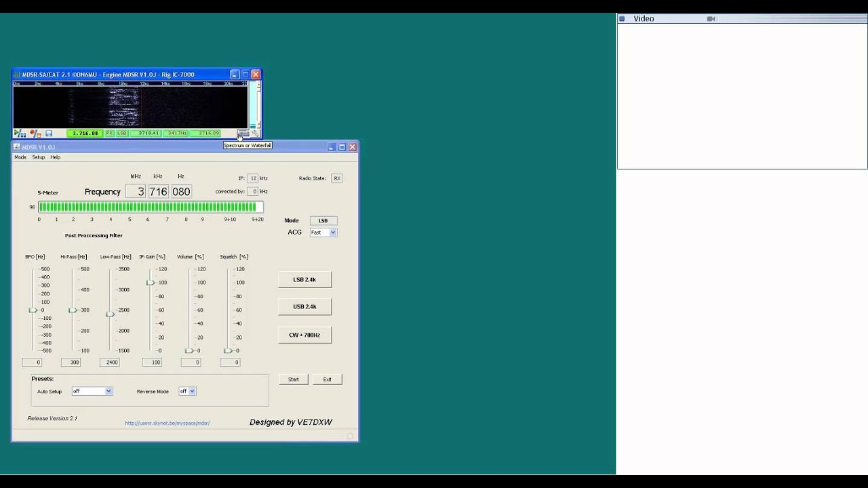The width and height of the screenshot is (868, 488).
Task: Toggle Spectrum or Waterfall view icon
Action: click(243, 134)
